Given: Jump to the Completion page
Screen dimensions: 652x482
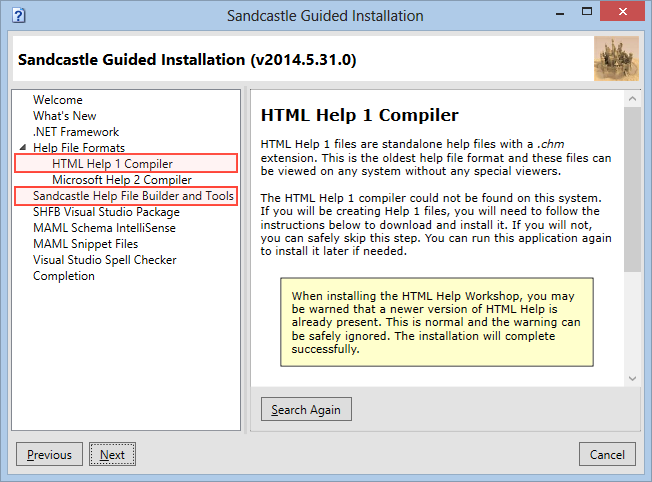Looking at the screenshot, I should tap(64, 276).
